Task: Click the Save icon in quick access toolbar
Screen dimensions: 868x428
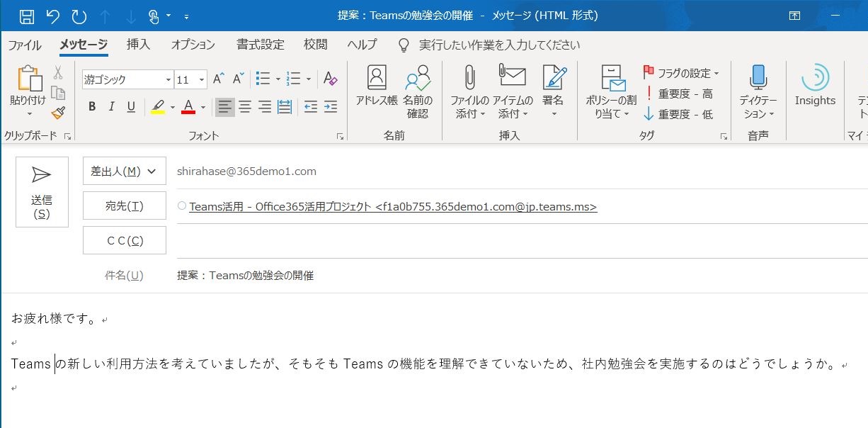Action: pyautogui.click(x=27, y=15)
